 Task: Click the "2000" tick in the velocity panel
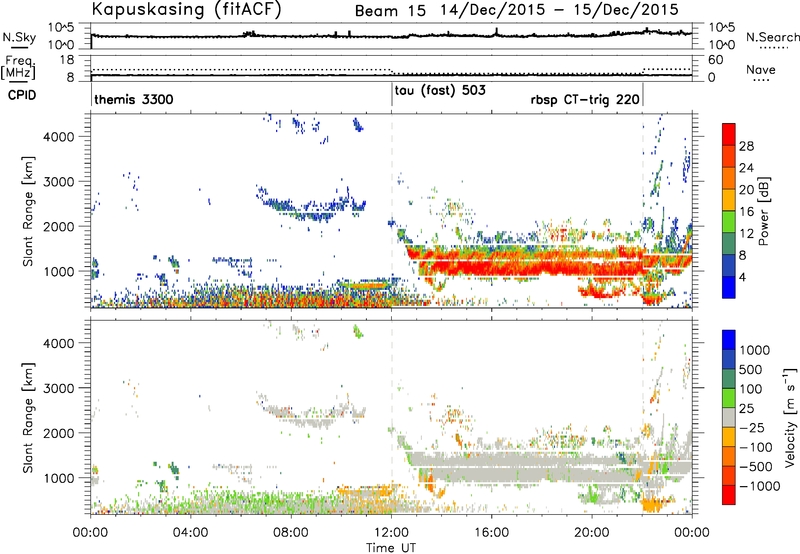[58, 433]
